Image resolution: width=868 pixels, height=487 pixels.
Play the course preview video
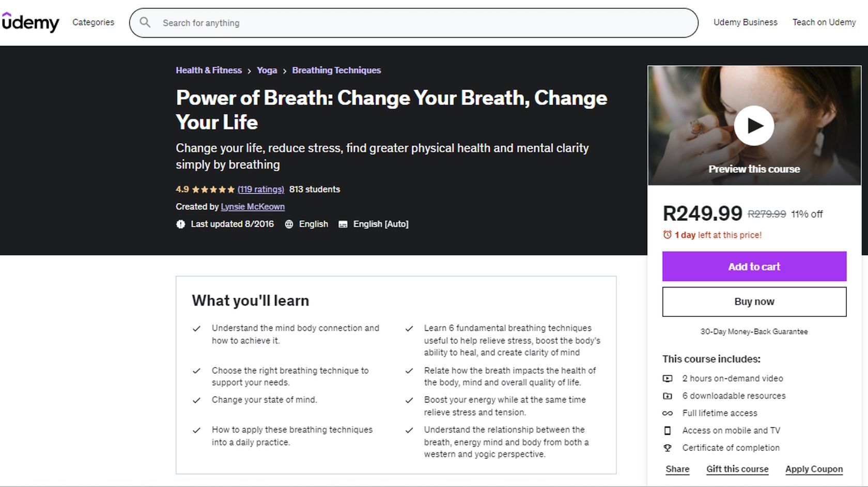pos(754,126)
